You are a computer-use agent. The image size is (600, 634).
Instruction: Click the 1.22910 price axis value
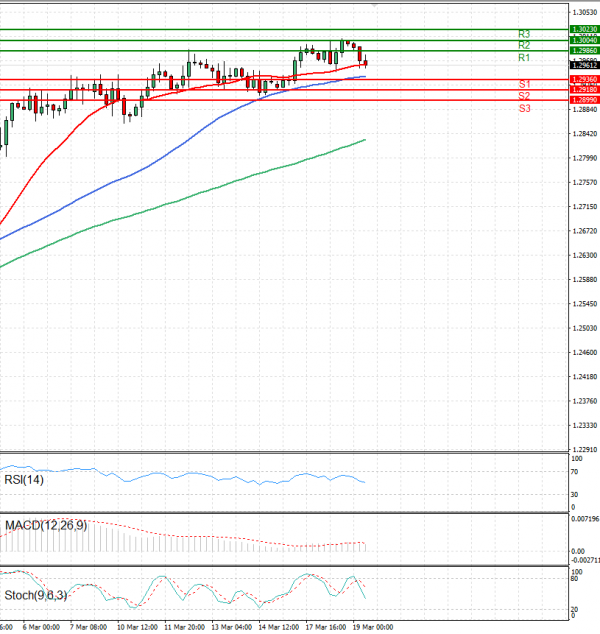[585, 450]
